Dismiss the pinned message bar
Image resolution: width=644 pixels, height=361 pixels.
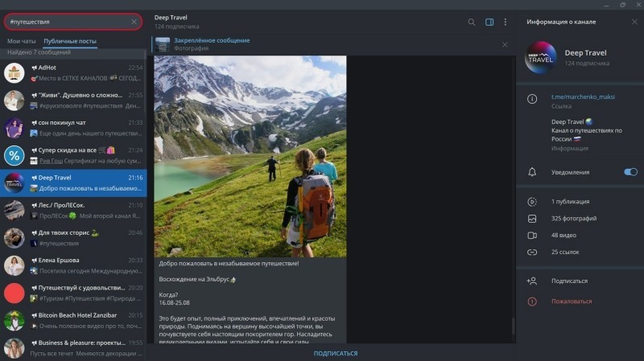pos(505,44)
